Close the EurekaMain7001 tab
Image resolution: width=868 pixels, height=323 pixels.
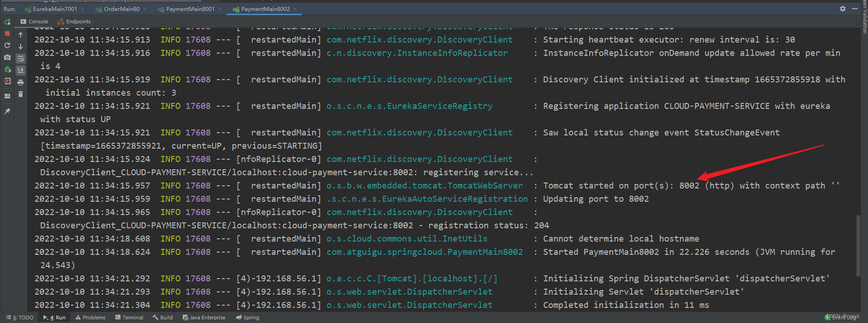82,9
